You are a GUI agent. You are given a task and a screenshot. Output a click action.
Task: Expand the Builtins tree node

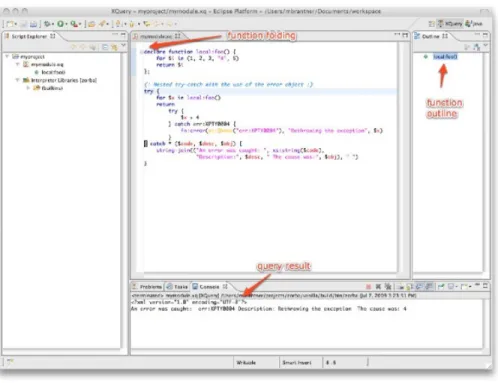click(x=28, y=88)
